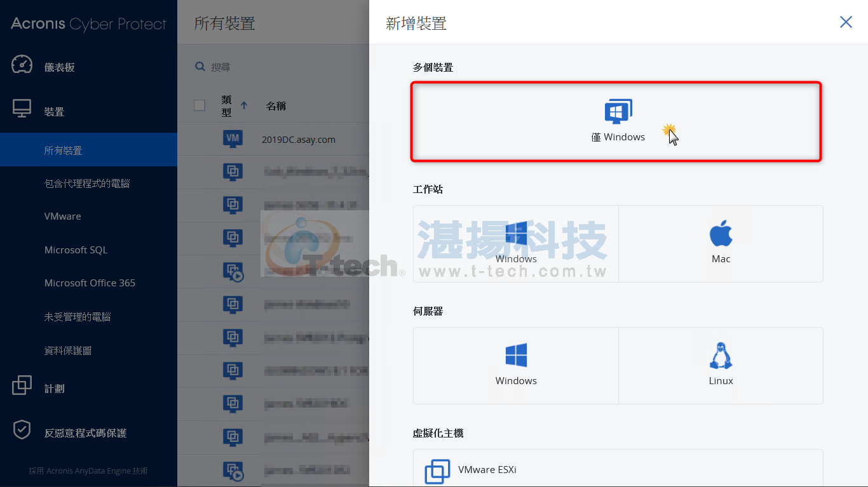Choose Linux server option
Screen dimensions: 868x487
coord(721,366)
